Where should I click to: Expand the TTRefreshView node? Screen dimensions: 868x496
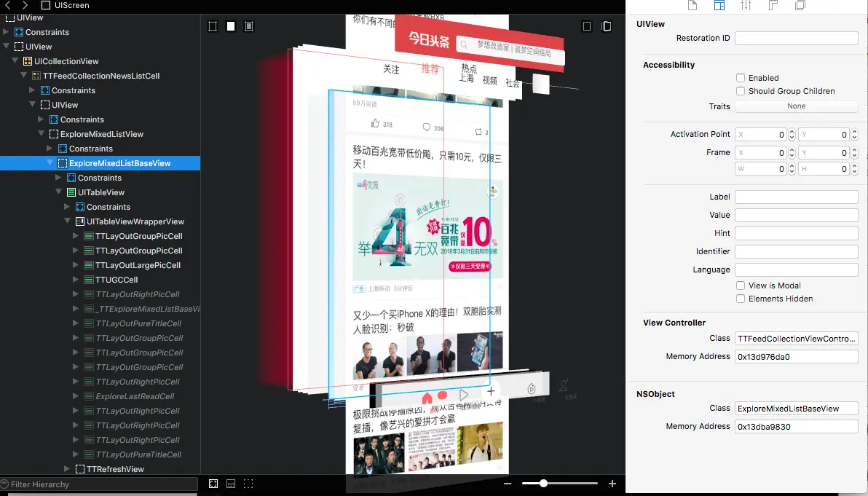[67, 469]
